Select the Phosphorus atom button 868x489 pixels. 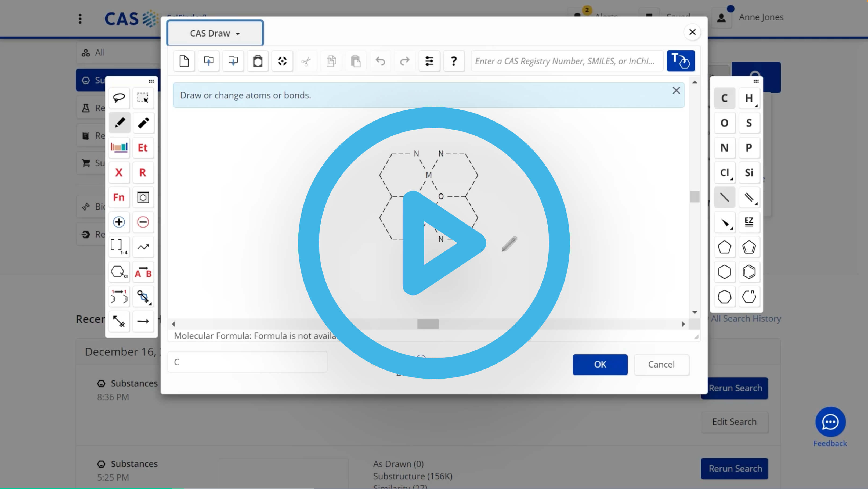coord(749,148)
